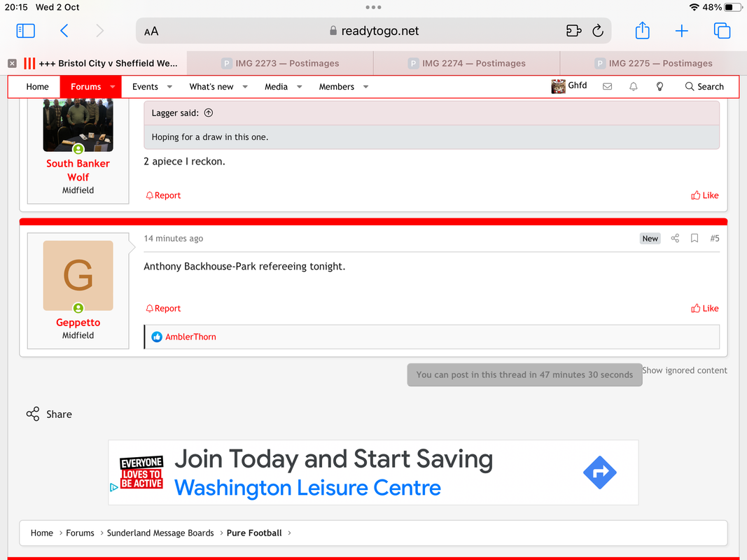Screen dimensions: 747x560
Task: Open the Washington Leisure Centre ad arrow
Action: click(x=599, y=472)
